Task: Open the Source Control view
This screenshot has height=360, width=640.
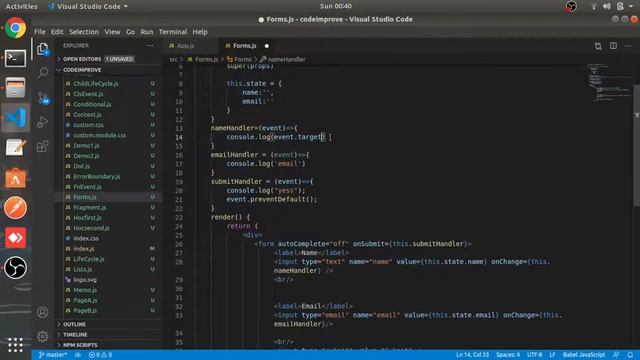Action: click(x=43, y=98)
